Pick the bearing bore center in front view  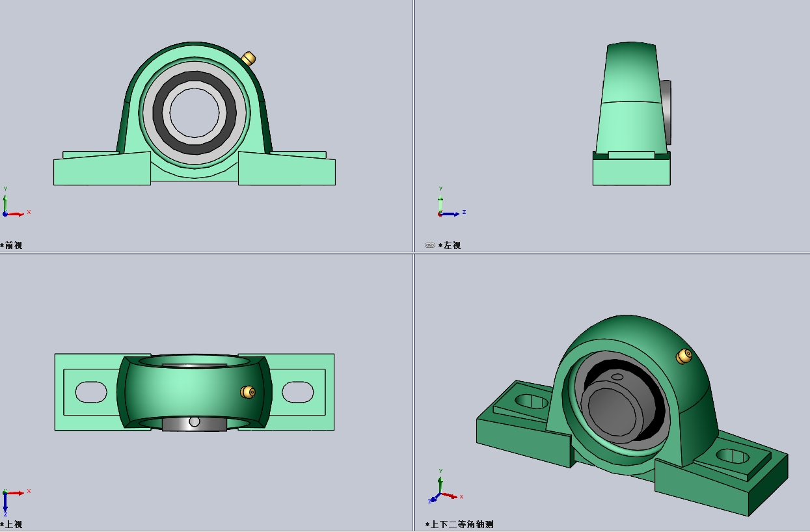(x=195, y=113)
